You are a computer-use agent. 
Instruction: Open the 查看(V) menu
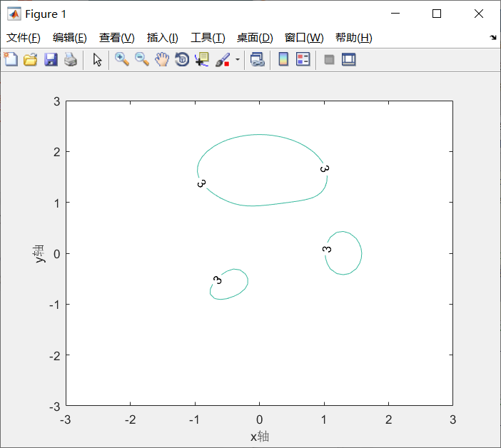tap(116, 38)
